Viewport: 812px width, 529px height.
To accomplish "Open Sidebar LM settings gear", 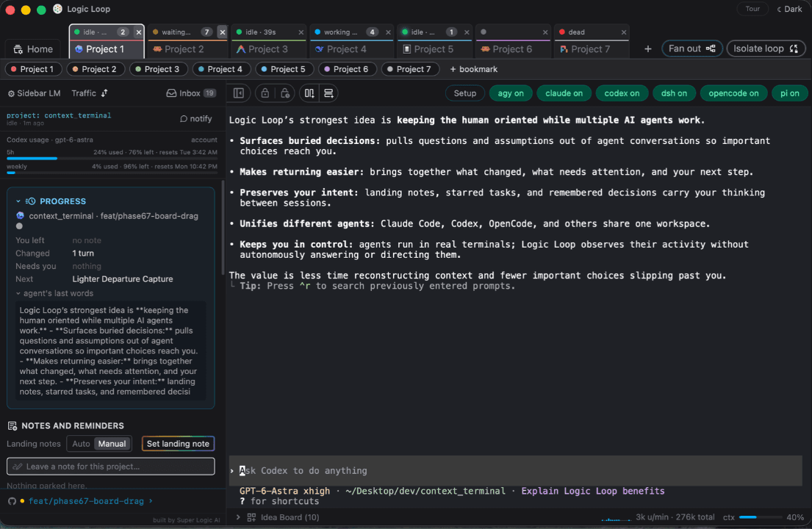I will (11, 94).
